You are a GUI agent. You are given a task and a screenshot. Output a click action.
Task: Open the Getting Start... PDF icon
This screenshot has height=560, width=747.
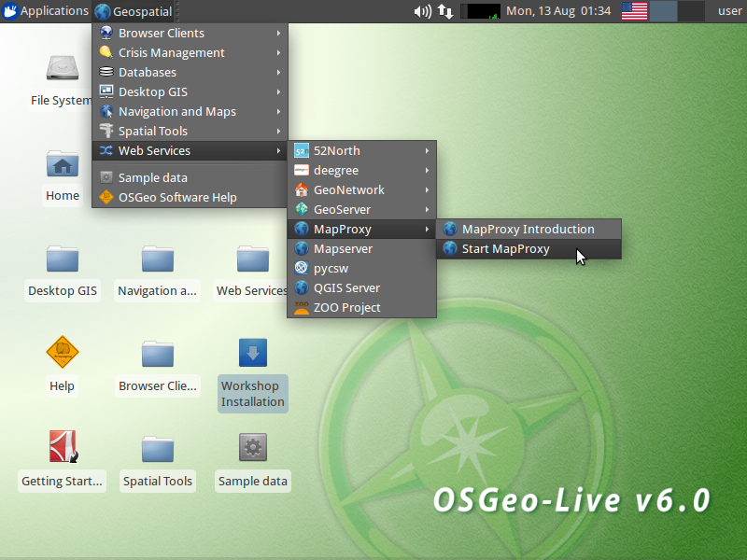point(63,447)
